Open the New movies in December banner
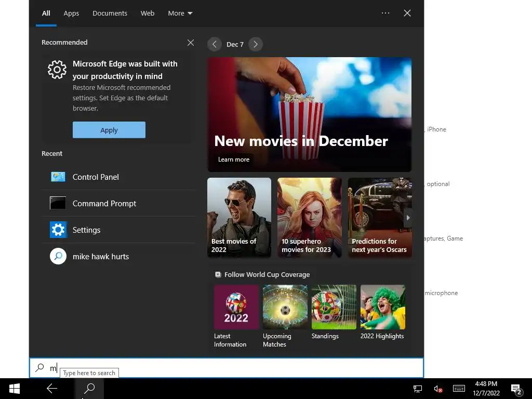Screen dimensions: 532x399 point(310,114)
